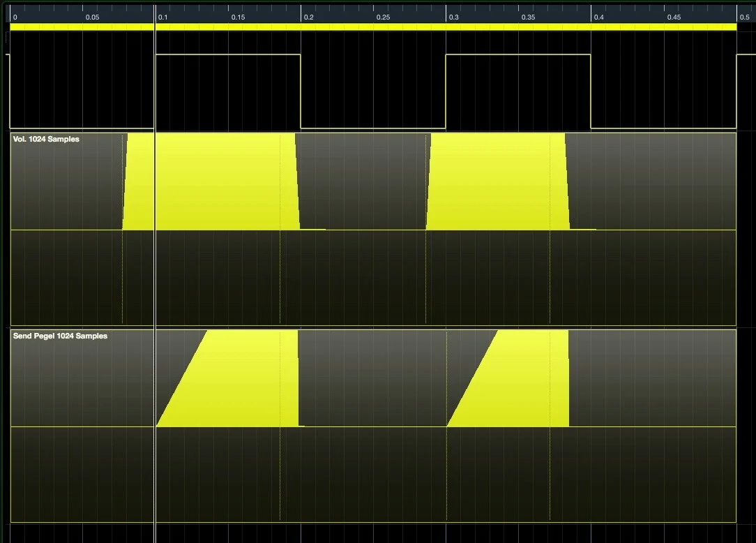Viewport: 756px width, 543px height.
Task: Click the 0.3 ruler mark
Action: tap(454, 17)
